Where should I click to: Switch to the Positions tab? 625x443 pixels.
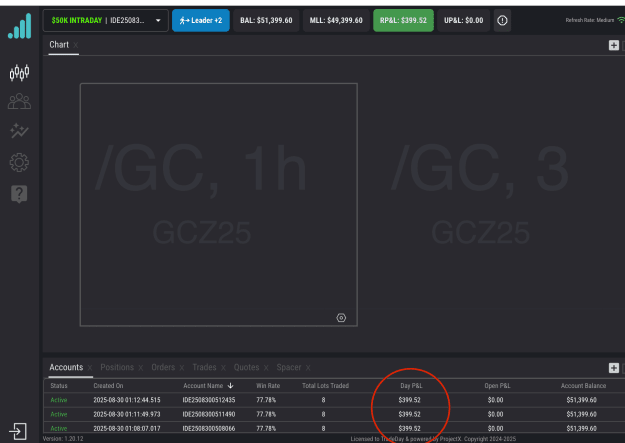117,367
